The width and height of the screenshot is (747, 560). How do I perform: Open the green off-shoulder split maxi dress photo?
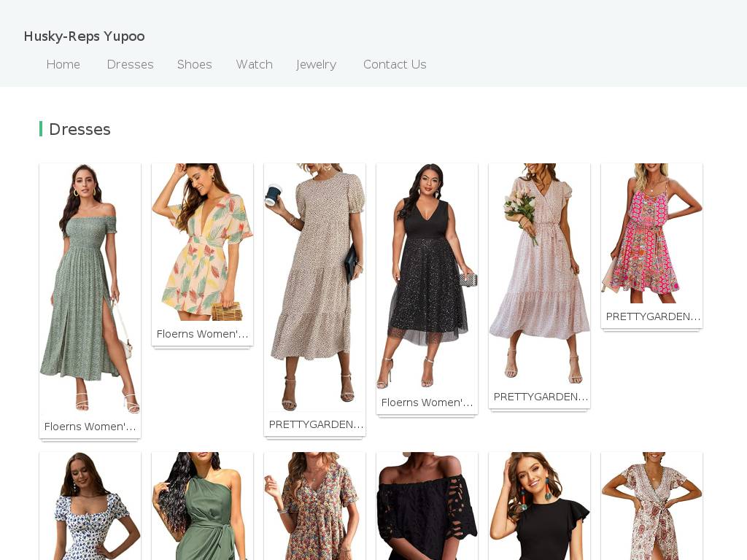click(90, 289)
